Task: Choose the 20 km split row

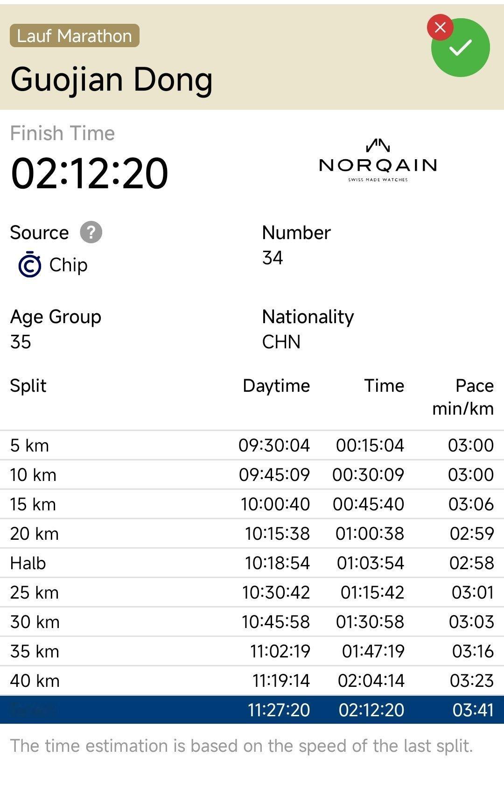Action: click(252, 533)
